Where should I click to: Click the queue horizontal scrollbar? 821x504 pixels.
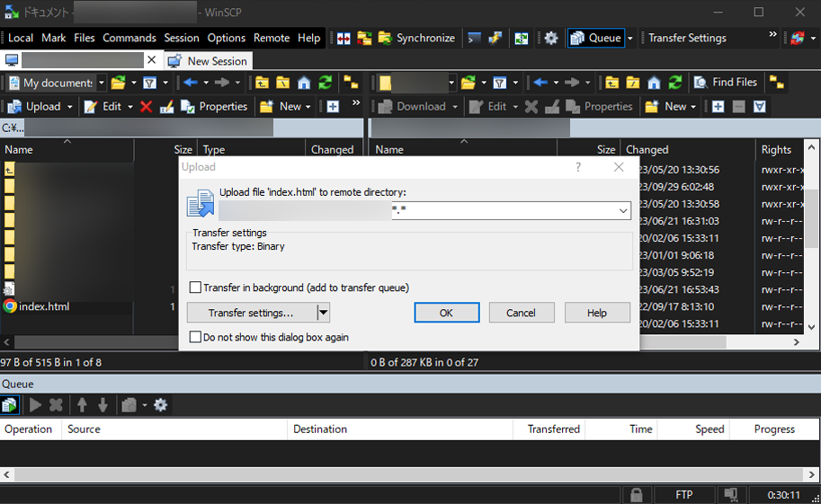(x=410, y=474)
